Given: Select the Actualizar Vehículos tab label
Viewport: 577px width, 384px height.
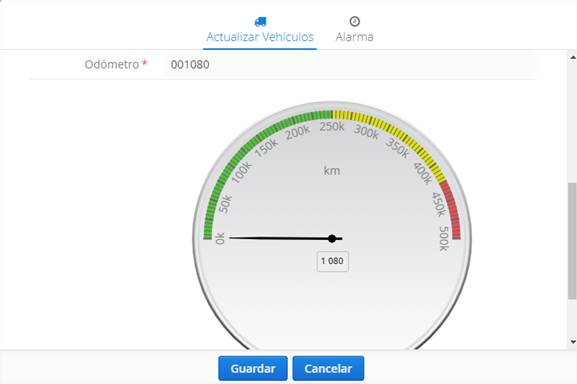Looking at the screenshot, I should point(260,37).
